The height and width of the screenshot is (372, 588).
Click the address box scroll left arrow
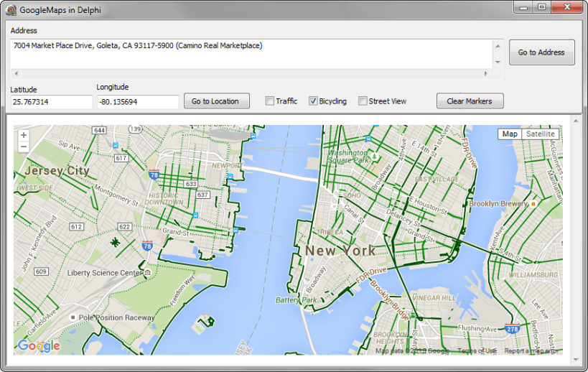coord(16,73)
